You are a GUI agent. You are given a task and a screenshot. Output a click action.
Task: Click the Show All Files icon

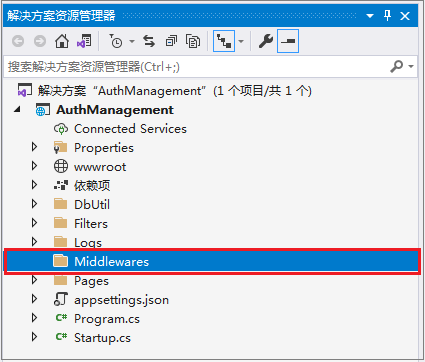click(193, 41)
